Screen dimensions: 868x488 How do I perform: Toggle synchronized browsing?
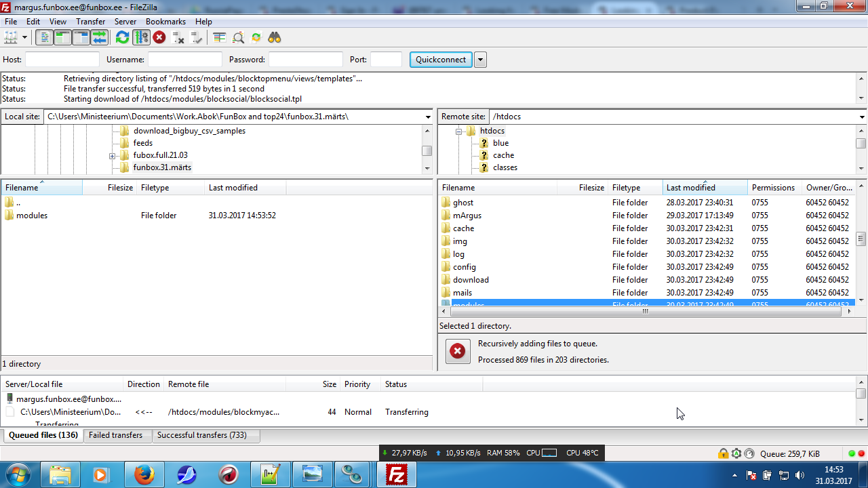tap(256, 37)
